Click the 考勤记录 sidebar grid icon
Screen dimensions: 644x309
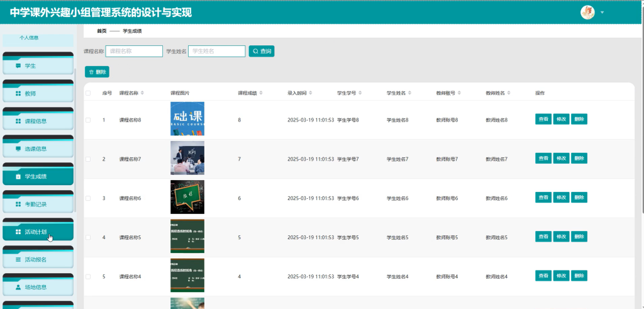(x=18, y=205)
